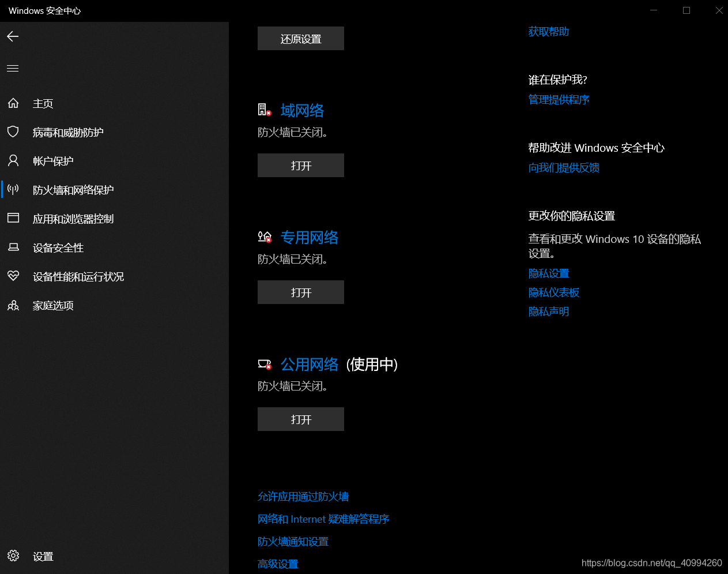Click the public network bench icon
Image resolution: width=728 pixels, height=574 pixels.
(x=265, y=363)
